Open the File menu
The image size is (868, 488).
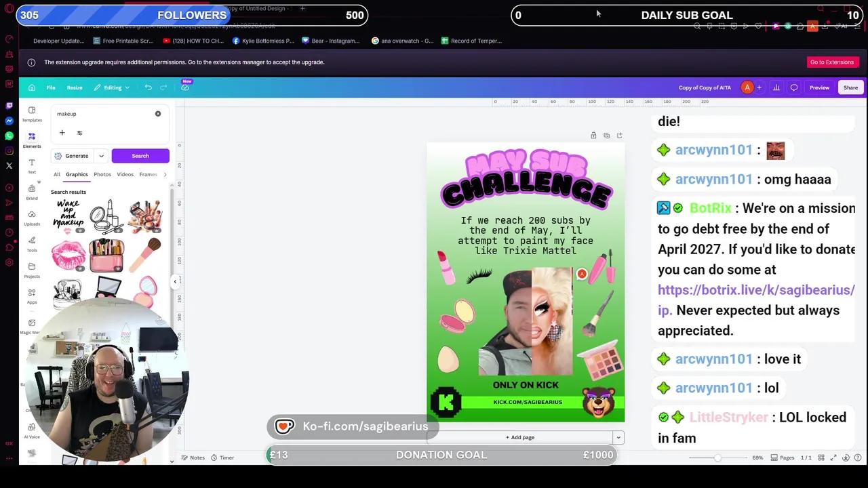pyautogui.click(x=51, y=87)
